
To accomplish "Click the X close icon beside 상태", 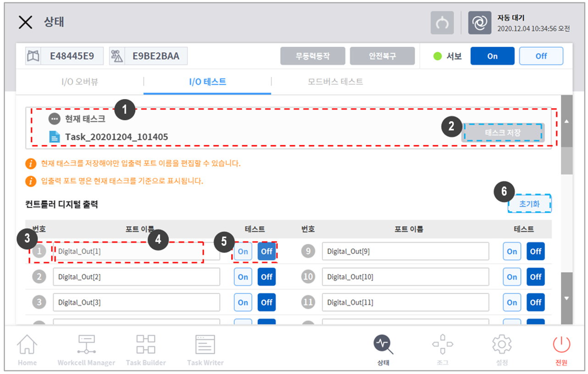I will 25,22.
